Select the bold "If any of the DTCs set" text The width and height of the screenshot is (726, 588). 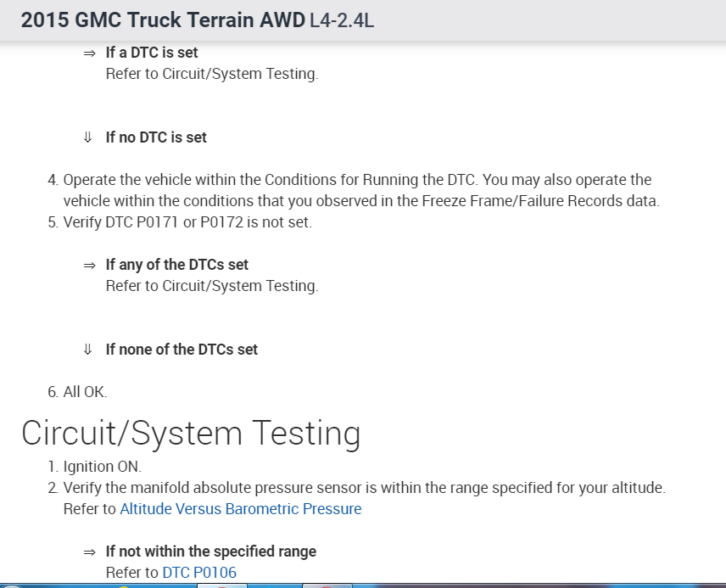(177, 265)
